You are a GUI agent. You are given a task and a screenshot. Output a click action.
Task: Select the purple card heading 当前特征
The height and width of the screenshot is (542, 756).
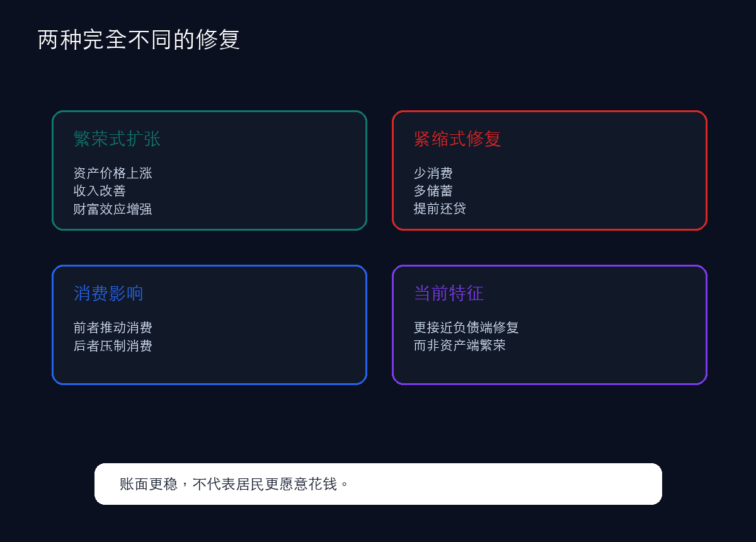pyautogui.click(x=449, y=293)
